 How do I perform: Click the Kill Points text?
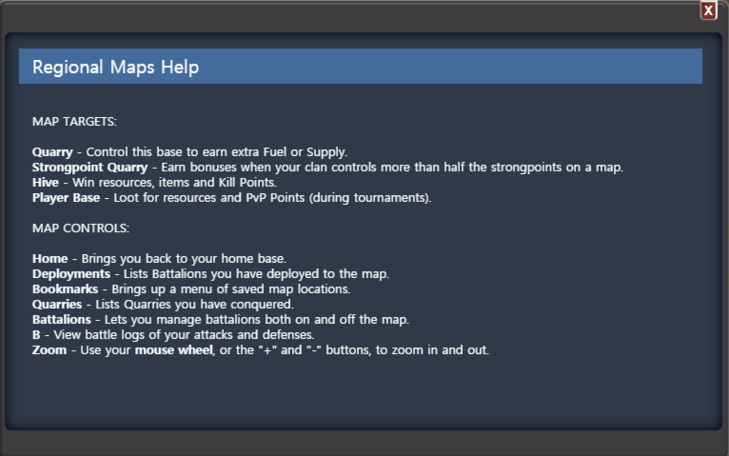247,182
